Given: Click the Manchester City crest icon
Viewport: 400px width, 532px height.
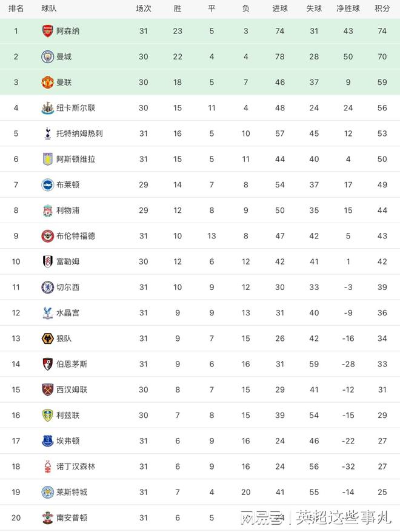Looking at the screenshot, I should (x=47, y=56).
